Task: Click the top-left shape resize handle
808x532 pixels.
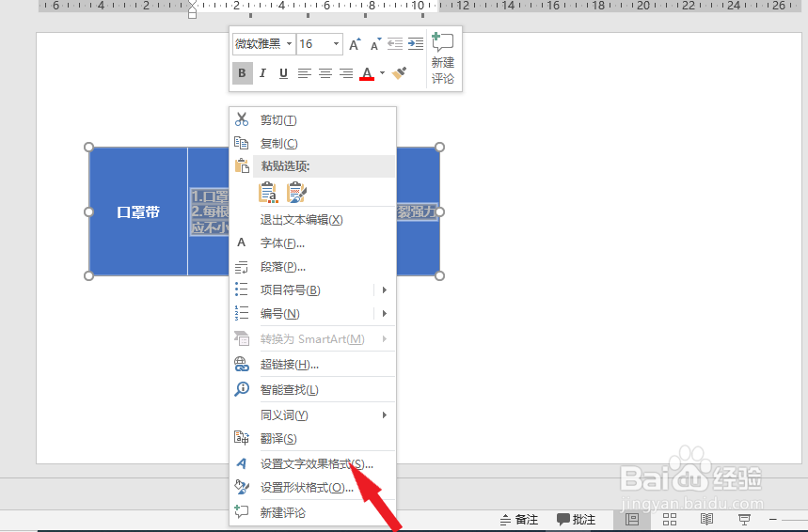Action: [x=88, y=148]
